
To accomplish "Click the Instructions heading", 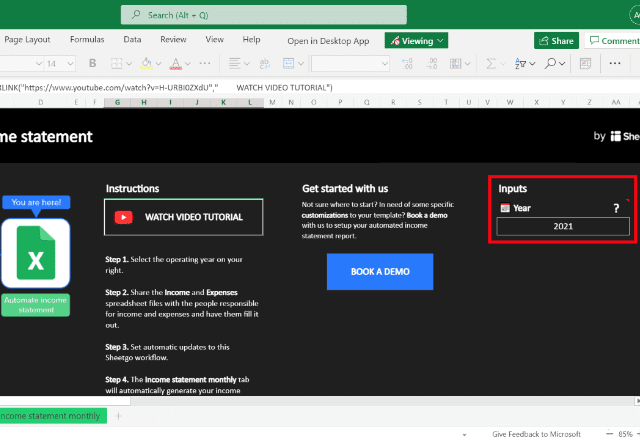I will coord(133,189).
